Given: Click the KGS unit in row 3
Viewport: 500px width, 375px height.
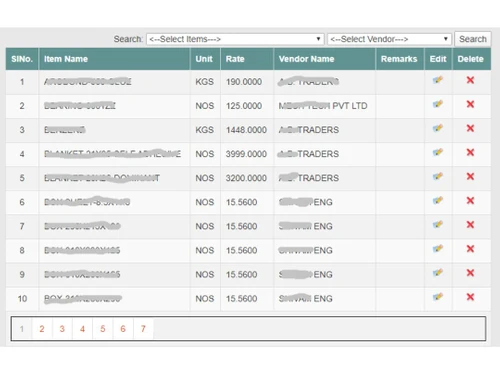Looking at the screenshot, I should [x=204, y=130].
